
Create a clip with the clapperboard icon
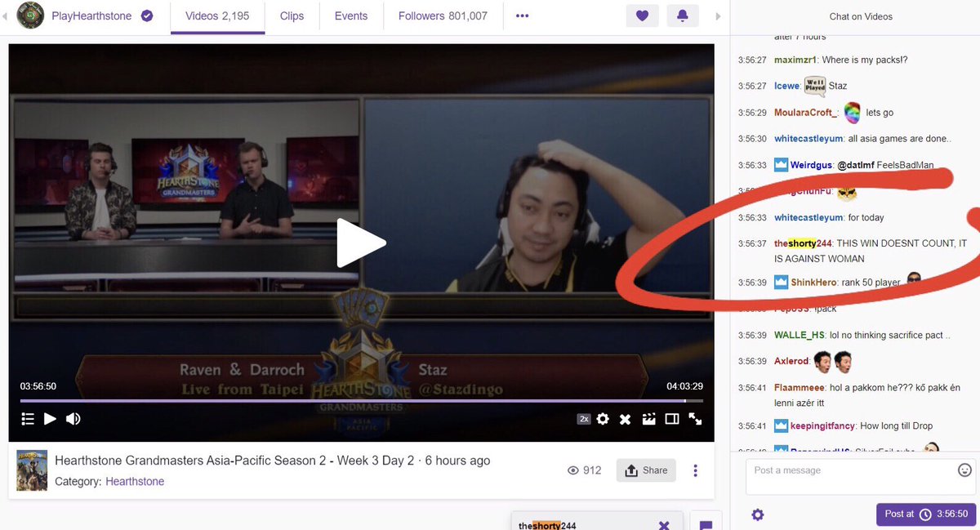[649, 419]
